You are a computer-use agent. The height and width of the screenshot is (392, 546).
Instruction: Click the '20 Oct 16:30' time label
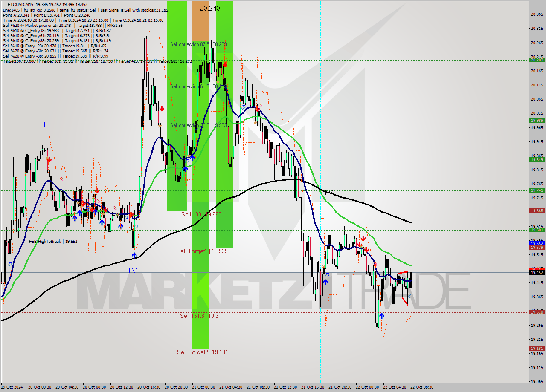point(149,387)
